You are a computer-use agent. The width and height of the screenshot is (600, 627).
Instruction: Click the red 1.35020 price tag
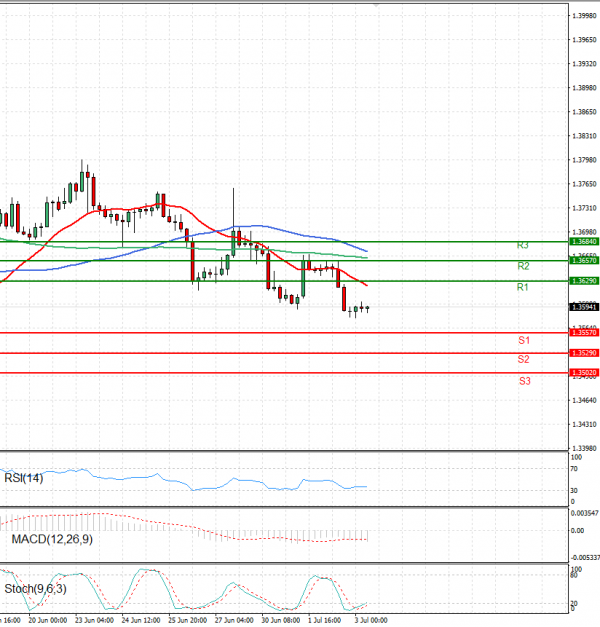point(584,373)
